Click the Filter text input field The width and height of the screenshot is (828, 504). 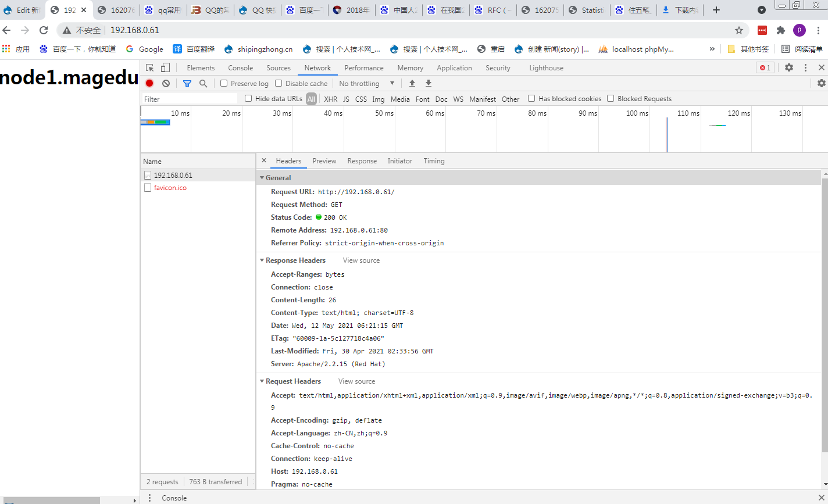[190, 99]
